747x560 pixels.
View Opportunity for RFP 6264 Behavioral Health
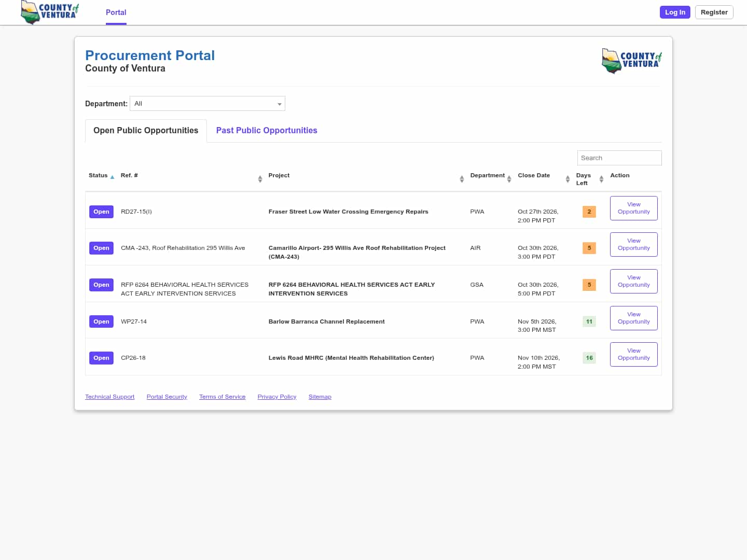(634, 281)
